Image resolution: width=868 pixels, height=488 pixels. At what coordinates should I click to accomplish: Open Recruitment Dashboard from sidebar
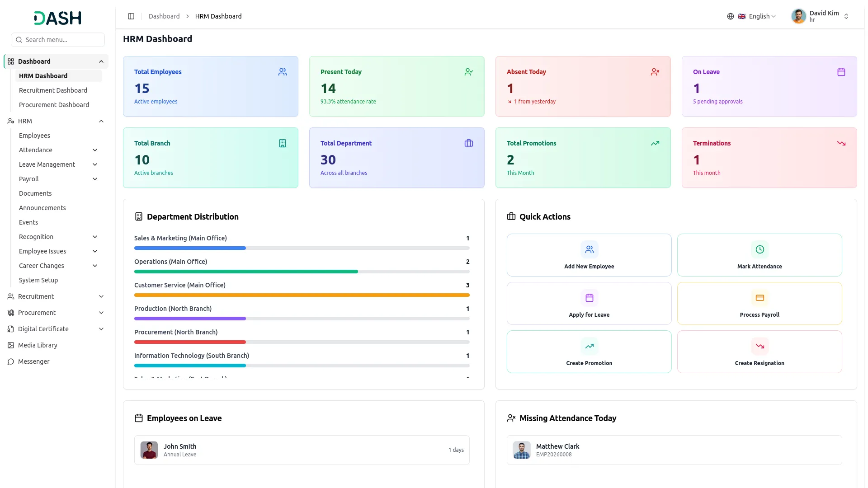[x=53, y=90]
